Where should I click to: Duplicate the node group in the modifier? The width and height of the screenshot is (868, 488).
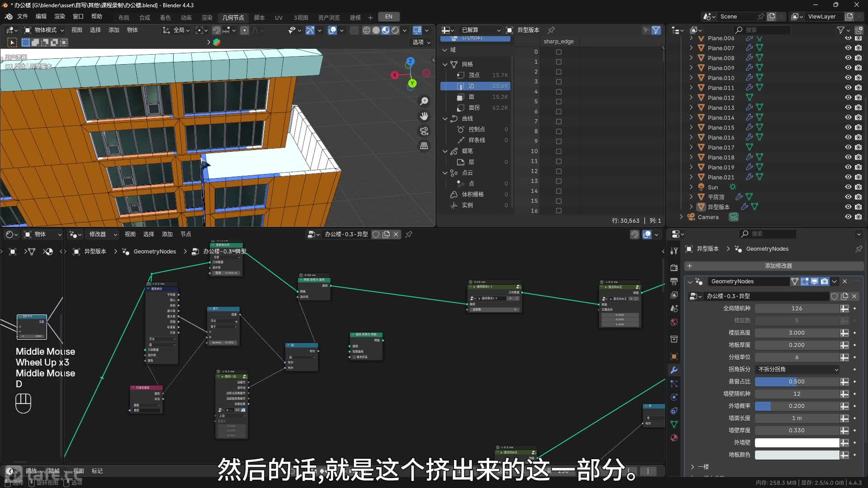pos(844,296)
